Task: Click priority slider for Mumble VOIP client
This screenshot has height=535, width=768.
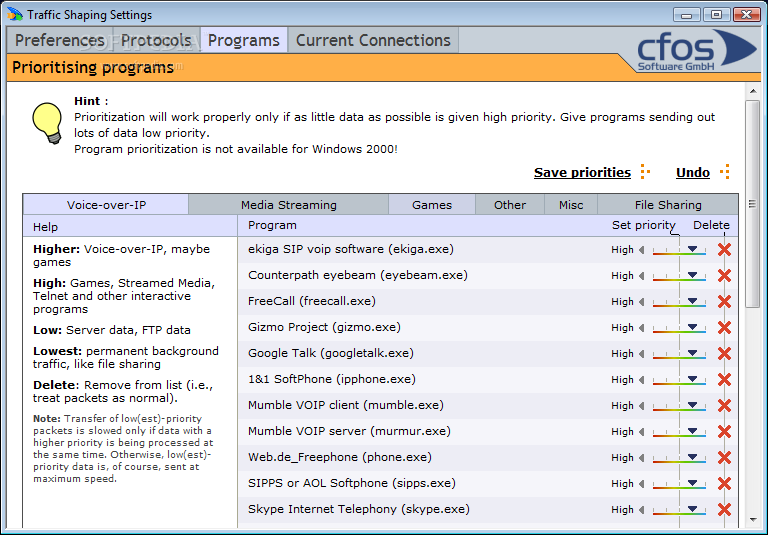Action: 679,406
